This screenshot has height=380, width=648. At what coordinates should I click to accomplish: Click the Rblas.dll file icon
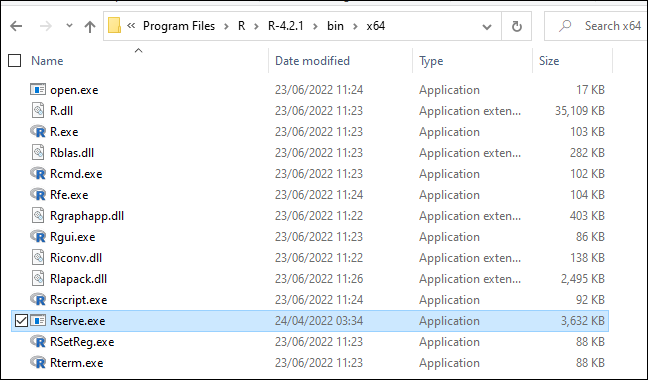[x=38, y=152]
